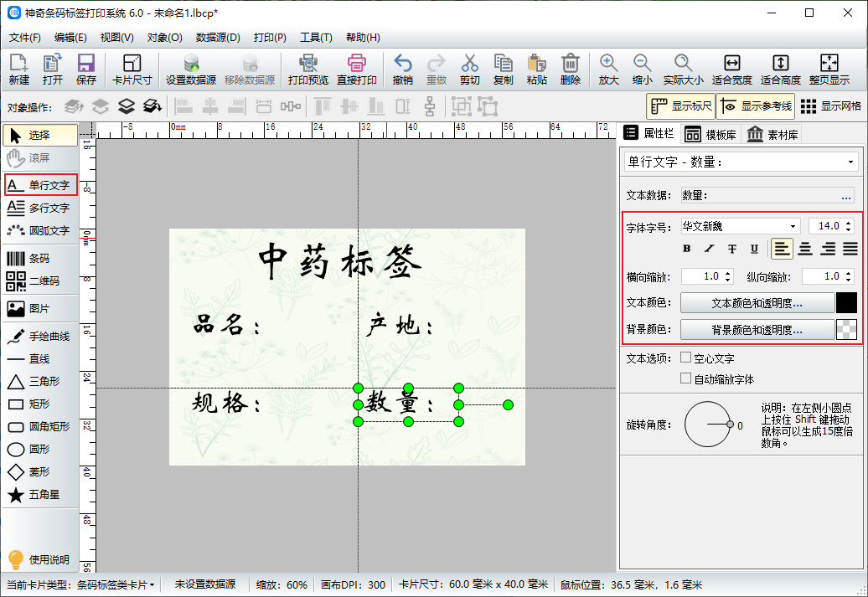
Task: Align text center in properties
Action: [805, 249]
